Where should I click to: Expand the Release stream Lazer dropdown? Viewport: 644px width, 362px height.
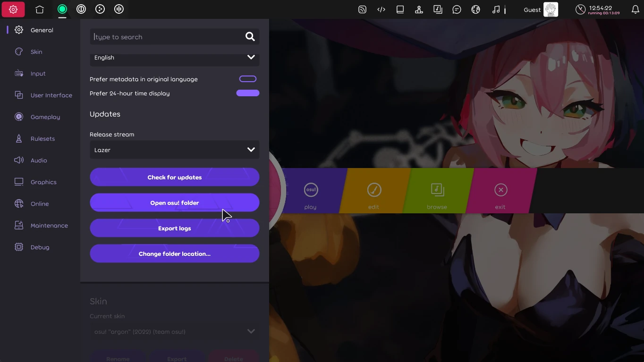(x=174, y=150)
